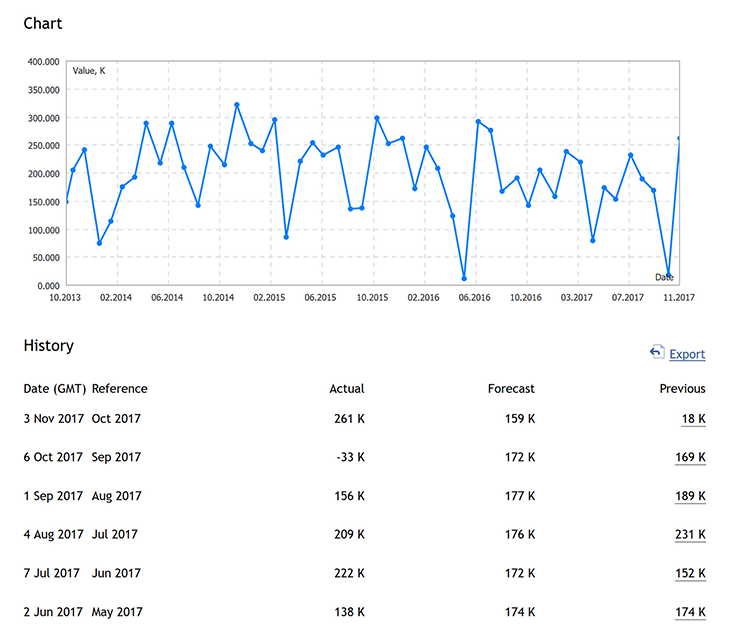This screenshot has height=638, width=743.
Task: Click the Jul 2017 reference cell
Action: pyautogui.click(x=115, y=534)
